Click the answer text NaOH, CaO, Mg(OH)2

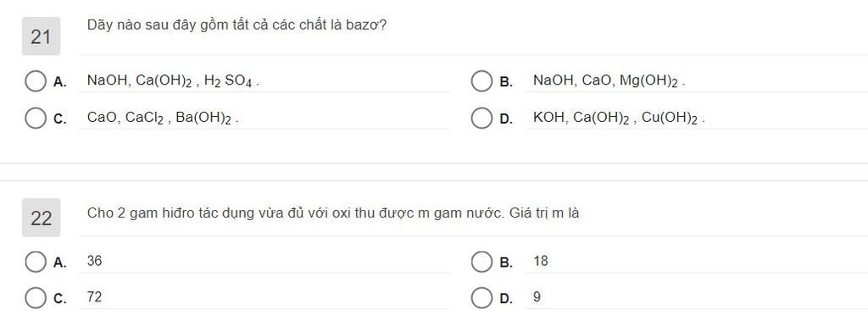point(609,81)
